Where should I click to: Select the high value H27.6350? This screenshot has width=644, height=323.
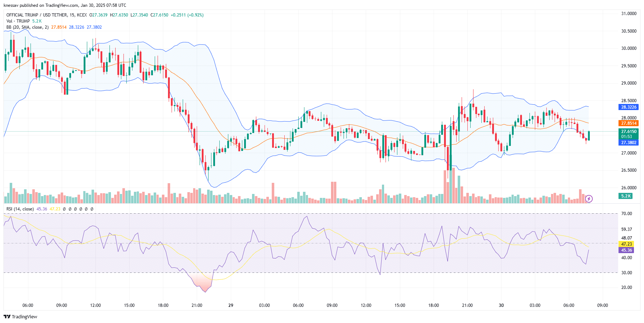click(x=119, y=15)
